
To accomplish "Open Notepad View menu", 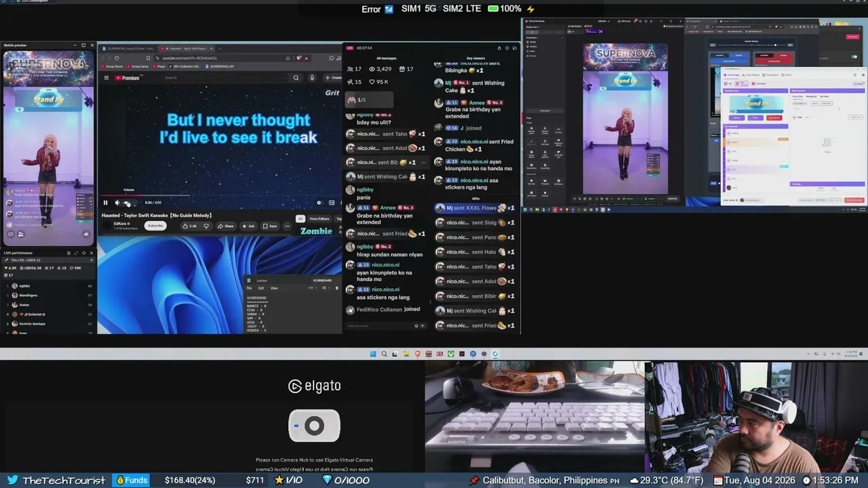I will click(x=274, y=288).
